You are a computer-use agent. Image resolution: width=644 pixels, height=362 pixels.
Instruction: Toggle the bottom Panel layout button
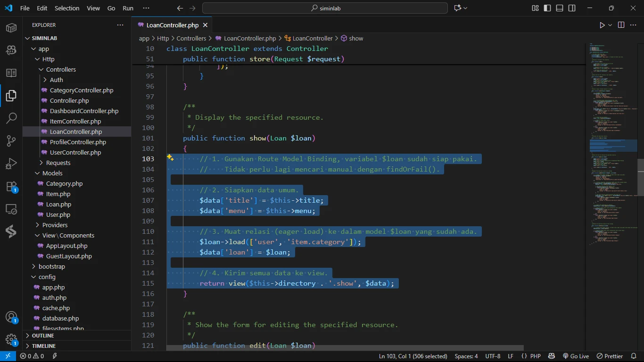tap(560, 8)
